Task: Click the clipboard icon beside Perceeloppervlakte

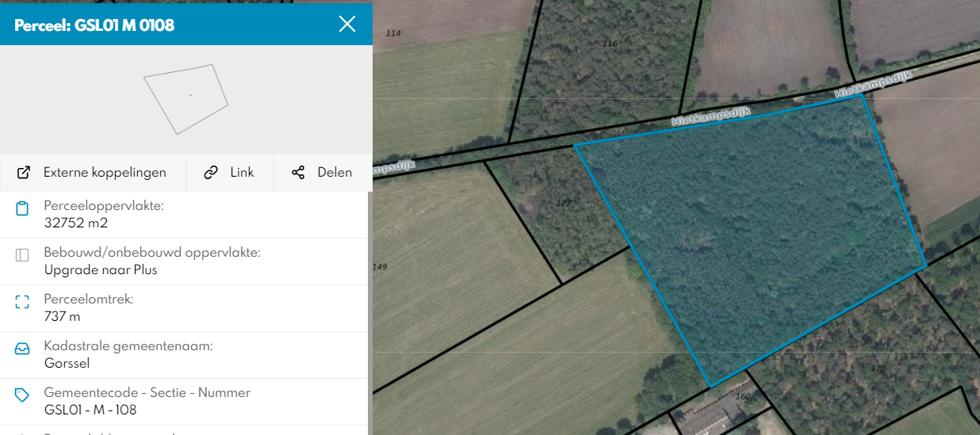Action: point(22,208)
